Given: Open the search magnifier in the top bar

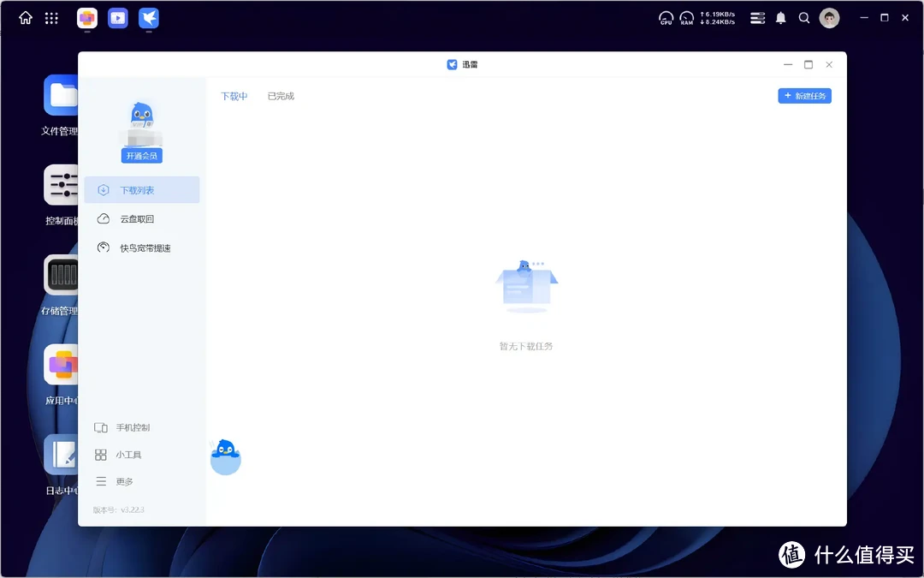Looking at the screenshot, I should [804, 17].
